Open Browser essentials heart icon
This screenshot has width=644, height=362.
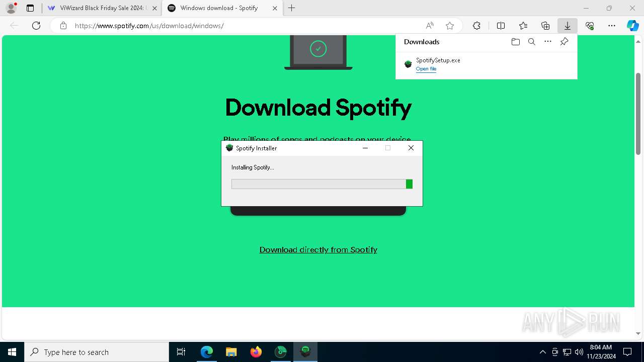(590, 26)
